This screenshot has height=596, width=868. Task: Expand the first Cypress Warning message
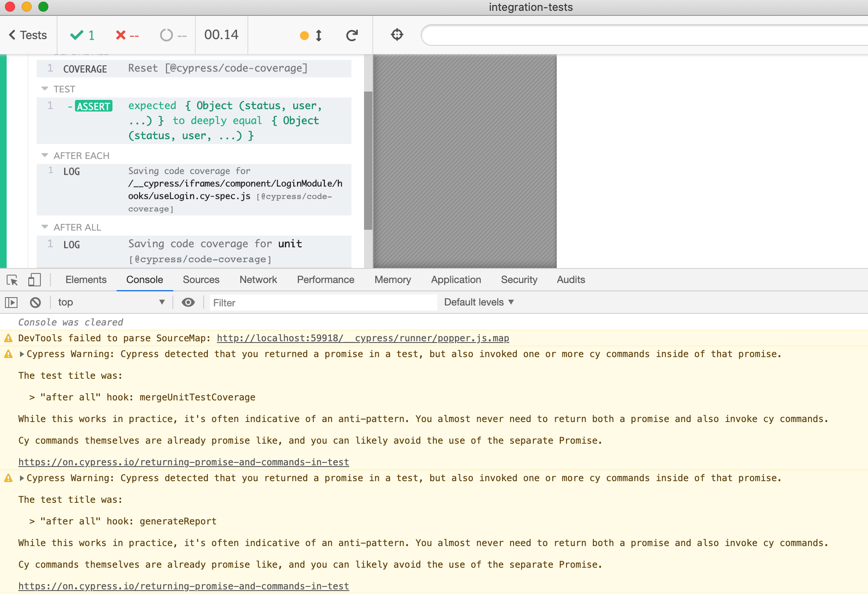(22, 354)
